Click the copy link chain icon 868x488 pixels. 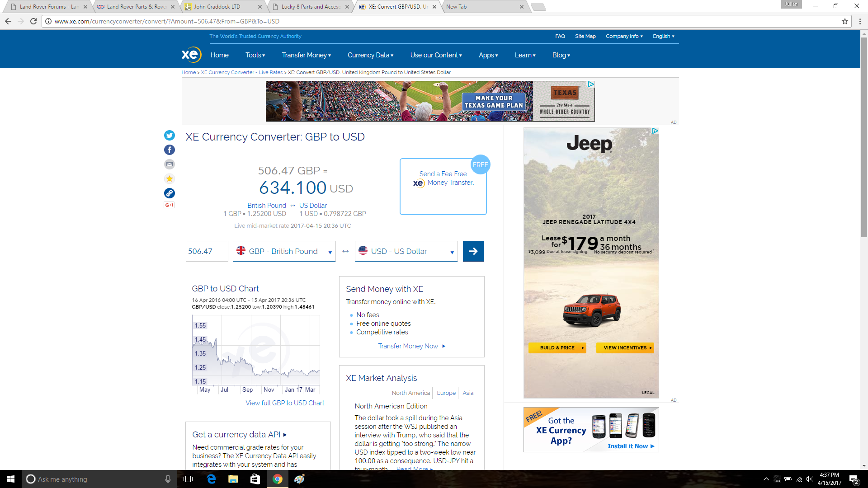(170, 193)
